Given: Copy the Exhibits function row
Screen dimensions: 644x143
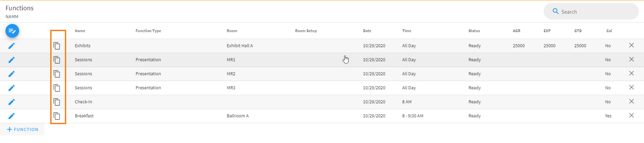Looking at the screenshot, I should [57, 46].
